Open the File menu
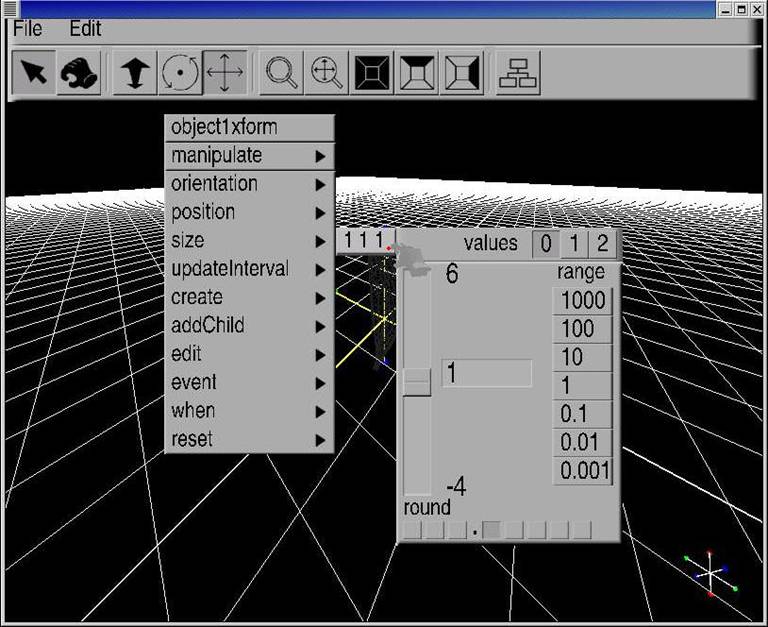 click(x=27, y=28)
